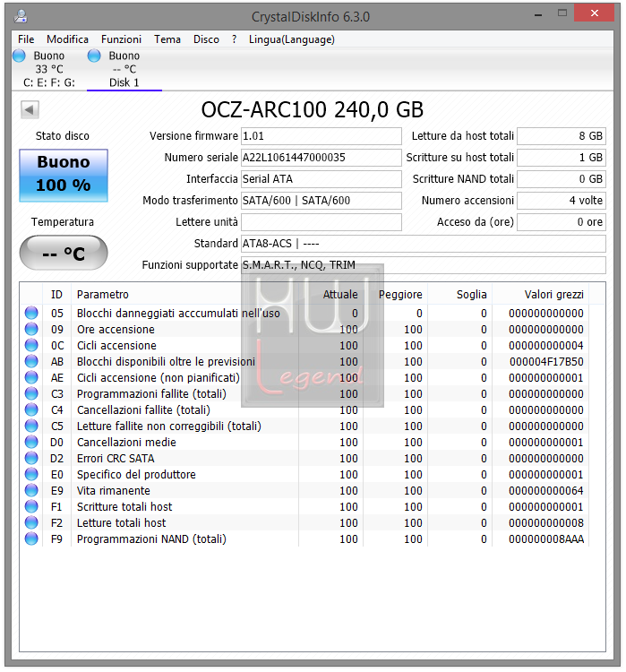The height and width of the screenshot is (672, 626).
Task: Click the empty Lettere unità field
Action: pos(322,222)
